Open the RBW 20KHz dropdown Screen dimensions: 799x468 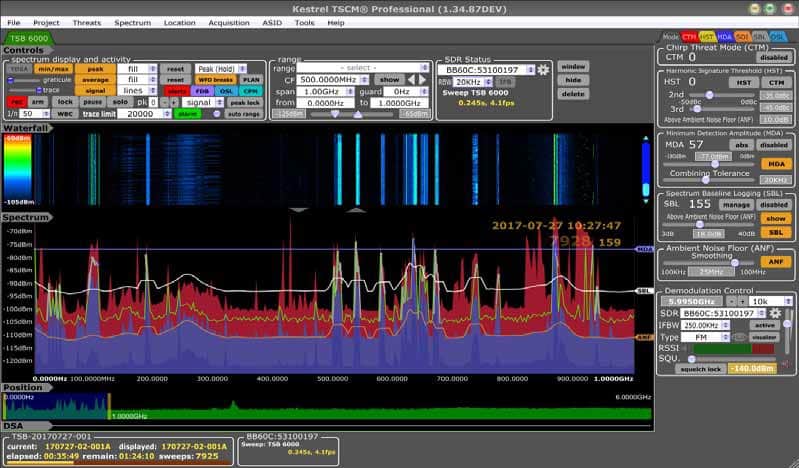[x=474, y=82]
